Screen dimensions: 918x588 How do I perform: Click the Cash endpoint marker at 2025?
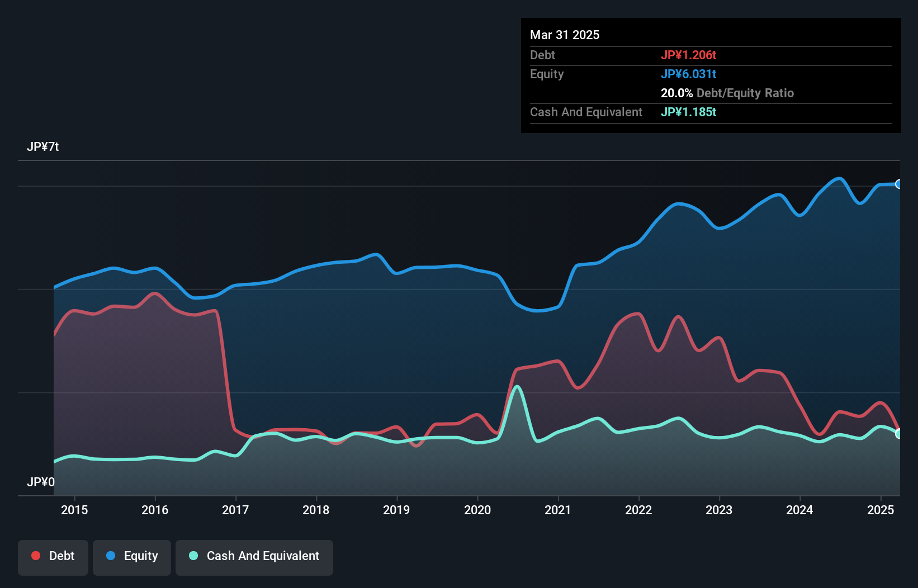(x=898, y=434)
